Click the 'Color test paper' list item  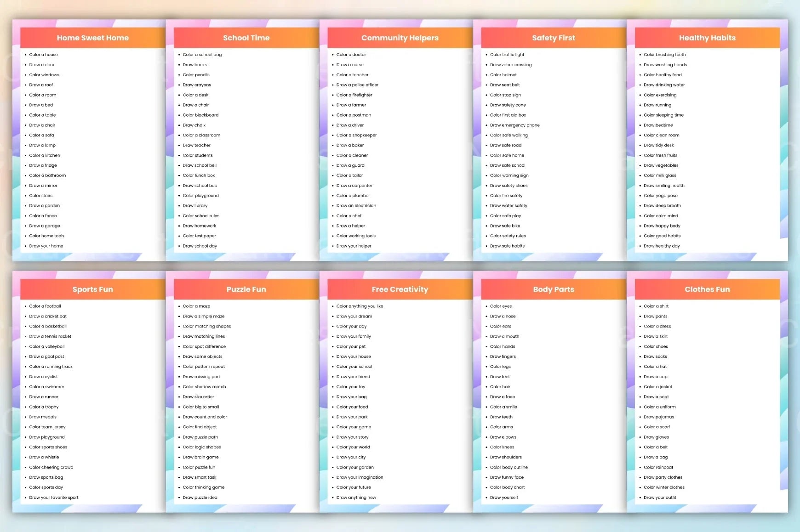199,236
